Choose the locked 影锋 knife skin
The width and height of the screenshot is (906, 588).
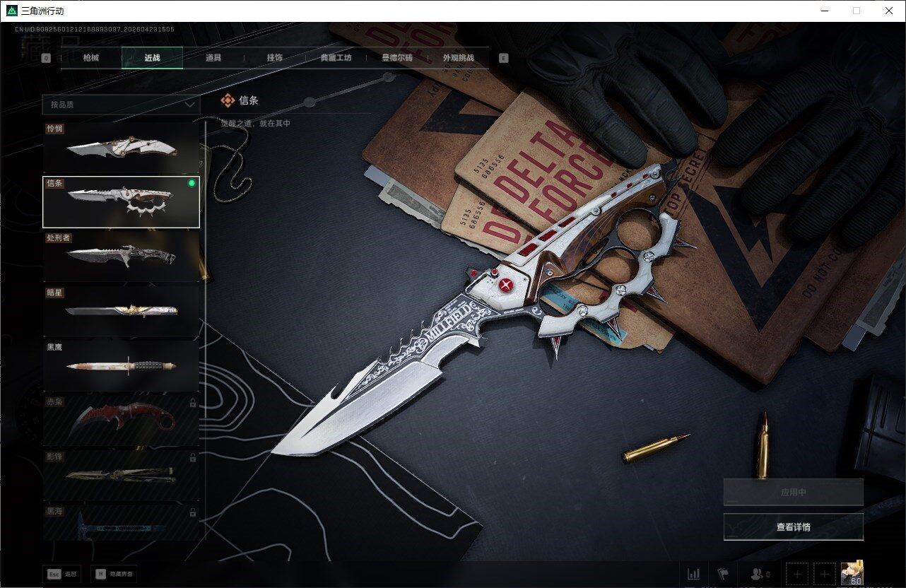click(x=121, y=475)
